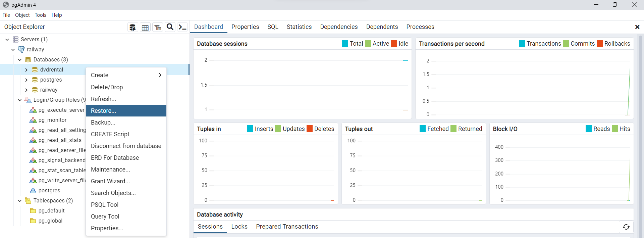Viewport: 644px width, 238px height.
Task: Select CREATE Script menu entry
Action: (x=126, y=134)
